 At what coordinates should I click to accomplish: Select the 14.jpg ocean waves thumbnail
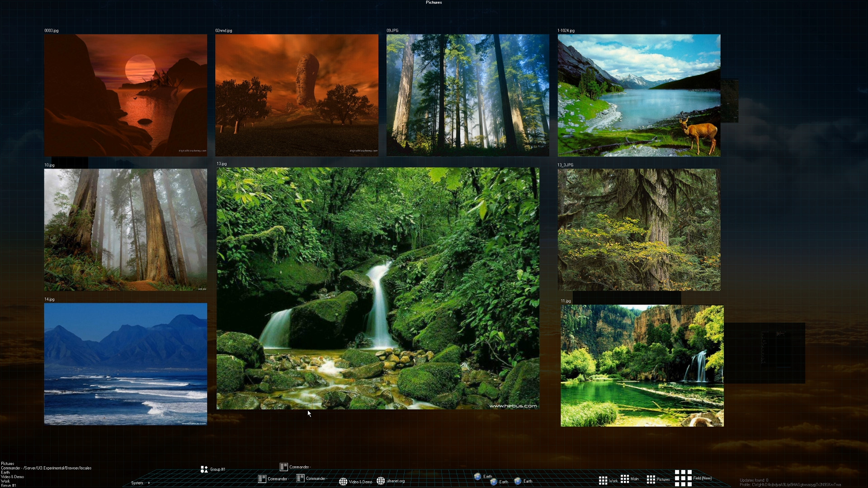click(125, 364)
